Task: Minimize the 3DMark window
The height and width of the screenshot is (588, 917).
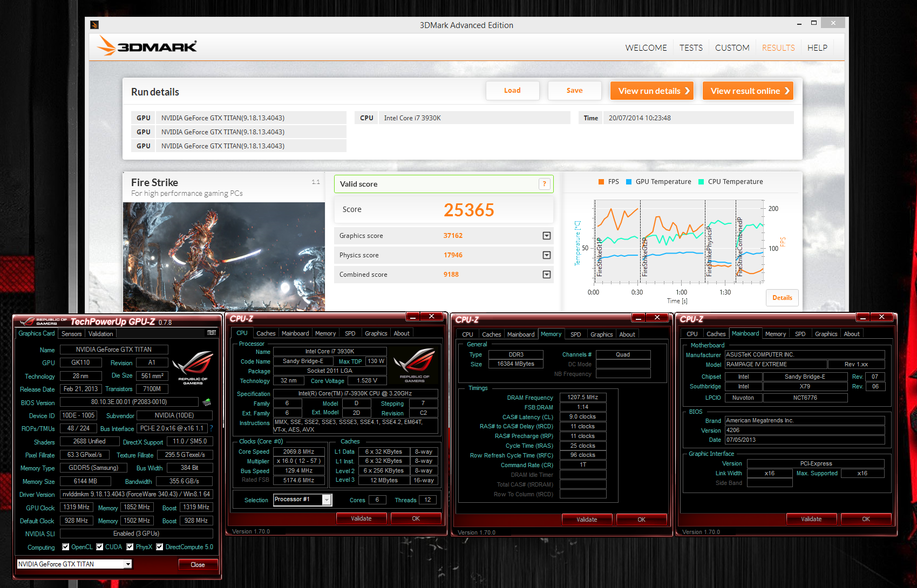Action: (799, 24)
